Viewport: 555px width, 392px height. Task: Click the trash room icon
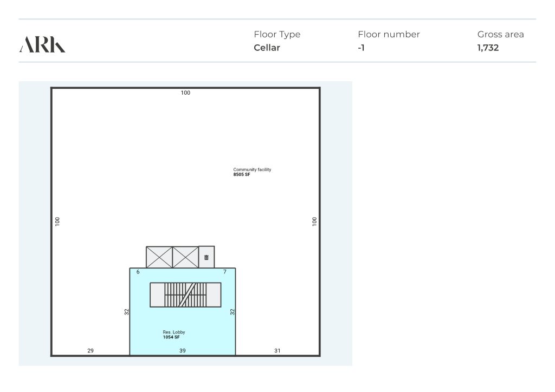click(x=206, y=257)
